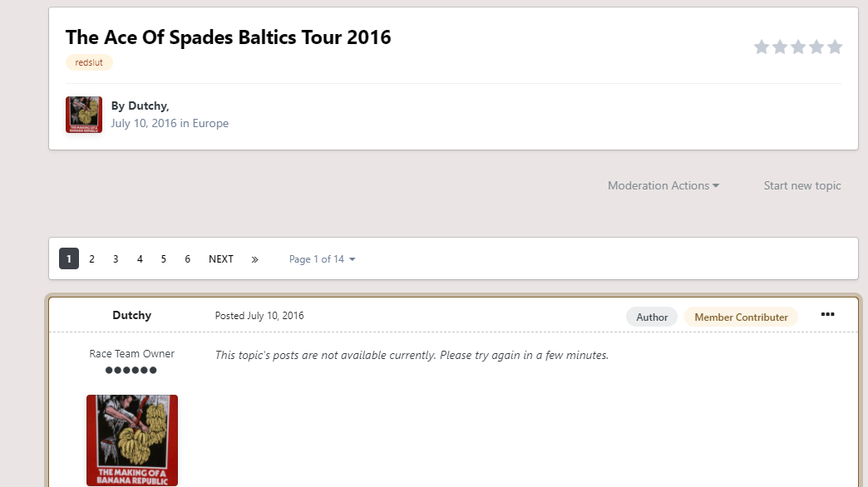Image resolution: width=868 pixels, height=487 pixels.
Task: Expand Moderation Actions dropdown
Action: click(663, 185)
